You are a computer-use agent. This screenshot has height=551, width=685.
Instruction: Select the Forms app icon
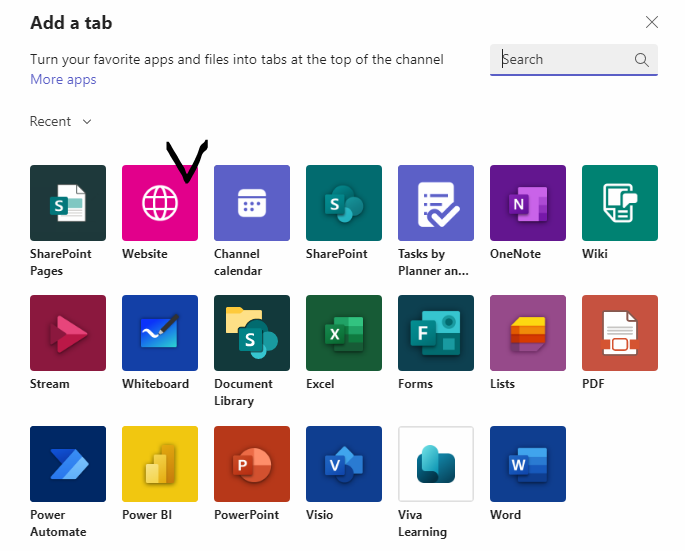point(436,333)
